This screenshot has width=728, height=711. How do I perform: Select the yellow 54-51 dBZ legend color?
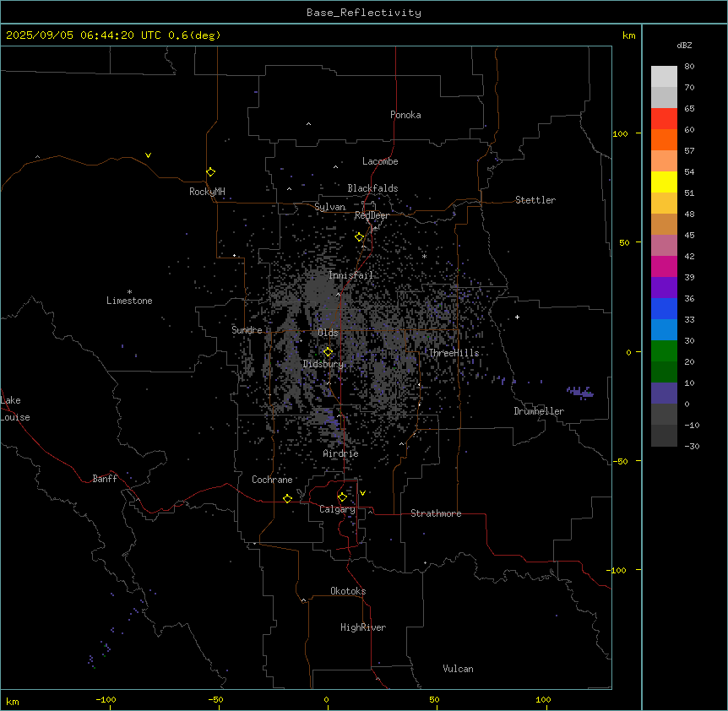[x=664, y=182]
